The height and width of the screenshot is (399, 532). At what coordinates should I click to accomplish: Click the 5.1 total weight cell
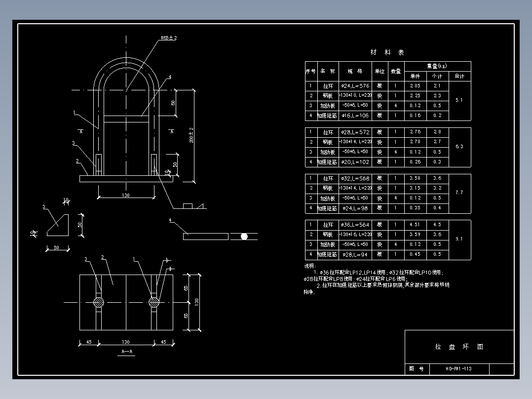[x=460, y=101]
